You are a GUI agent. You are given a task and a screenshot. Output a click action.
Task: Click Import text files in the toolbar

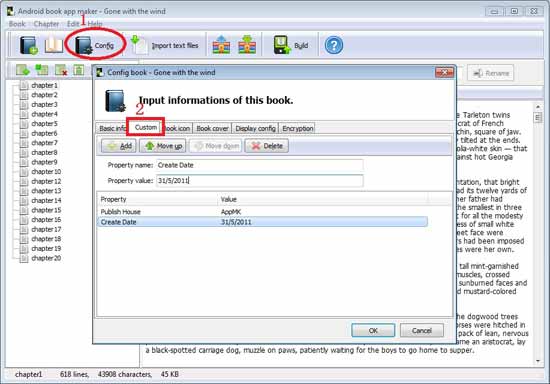[x=165, y=45]
